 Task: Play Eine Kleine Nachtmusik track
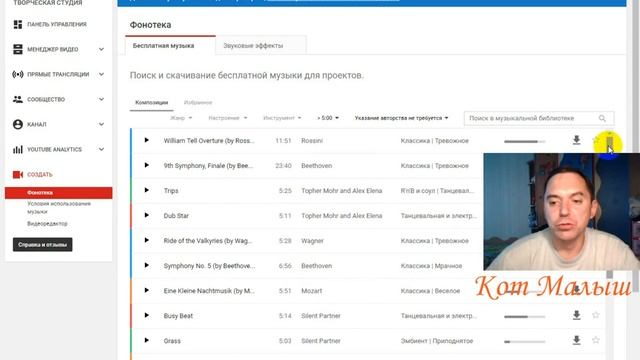tap(147, 290)
